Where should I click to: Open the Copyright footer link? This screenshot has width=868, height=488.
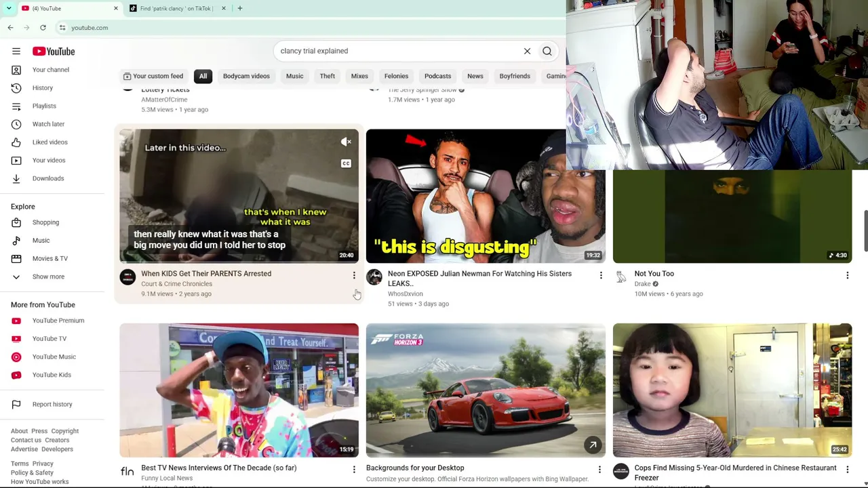coord(65,431)
